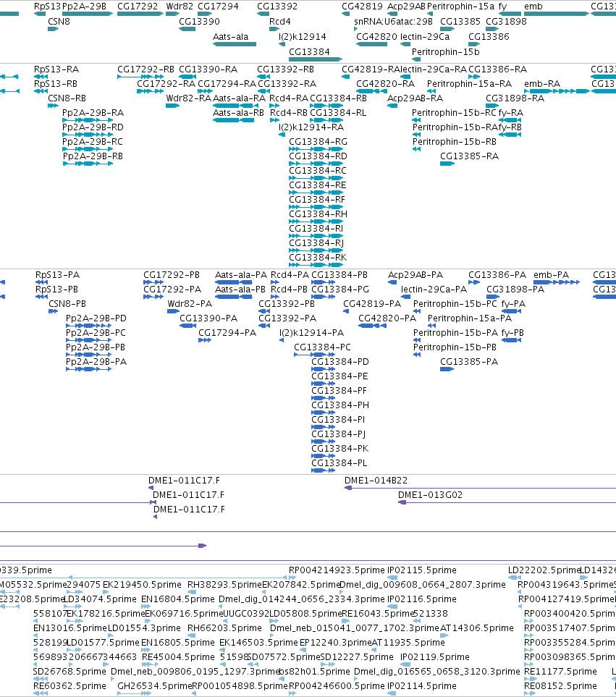The height and width of the screenshot is (697, 616).
Task: Click EST AT14306.5prime label
Action: (x=477, y=628)
